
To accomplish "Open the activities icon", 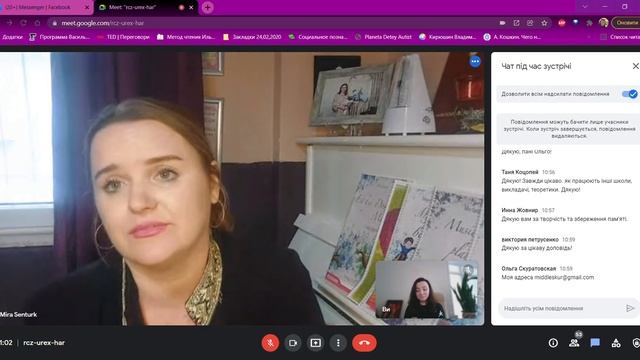I will tap(616, 343).
